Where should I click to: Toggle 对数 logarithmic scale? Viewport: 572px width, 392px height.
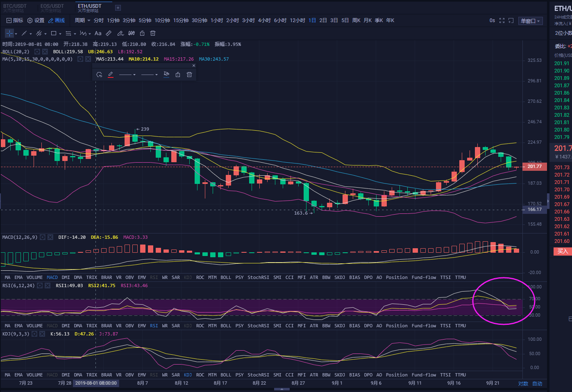point(523,384)
